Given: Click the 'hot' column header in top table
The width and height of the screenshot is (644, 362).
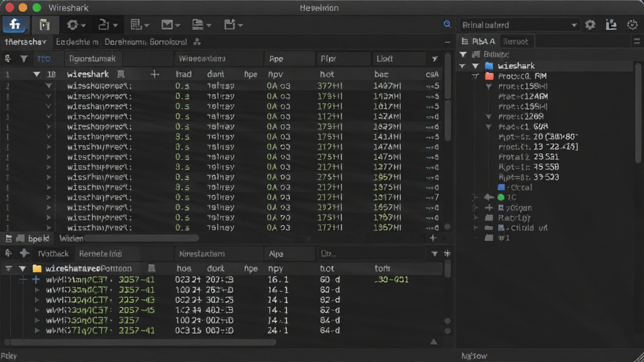Looking at the screenshot, I should 327,74.
